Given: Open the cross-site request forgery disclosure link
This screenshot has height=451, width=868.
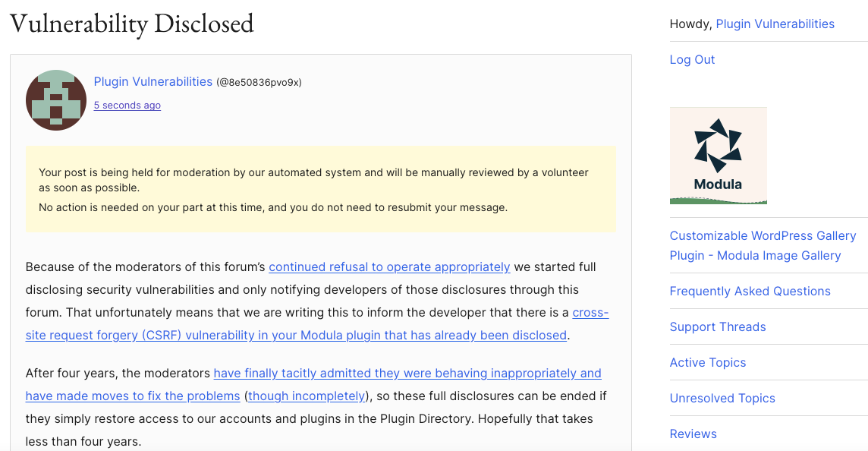Looking at the screenshot, I should tap(317, 324).
